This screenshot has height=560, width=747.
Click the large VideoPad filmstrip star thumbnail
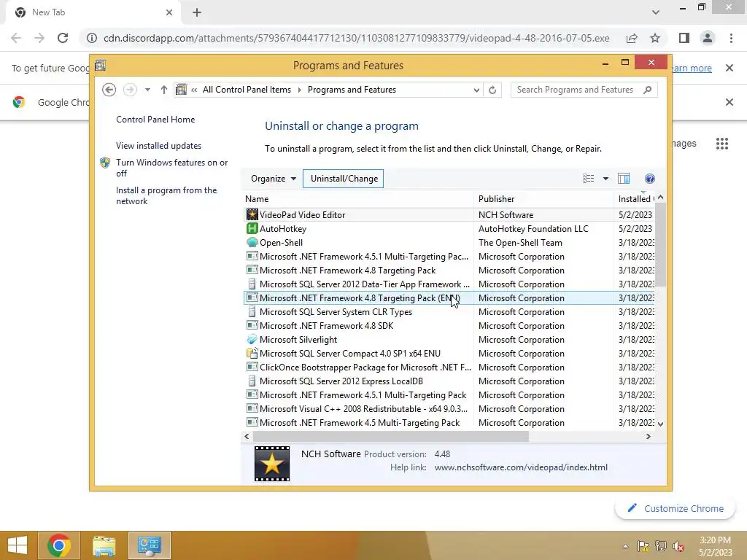point(272,464)
